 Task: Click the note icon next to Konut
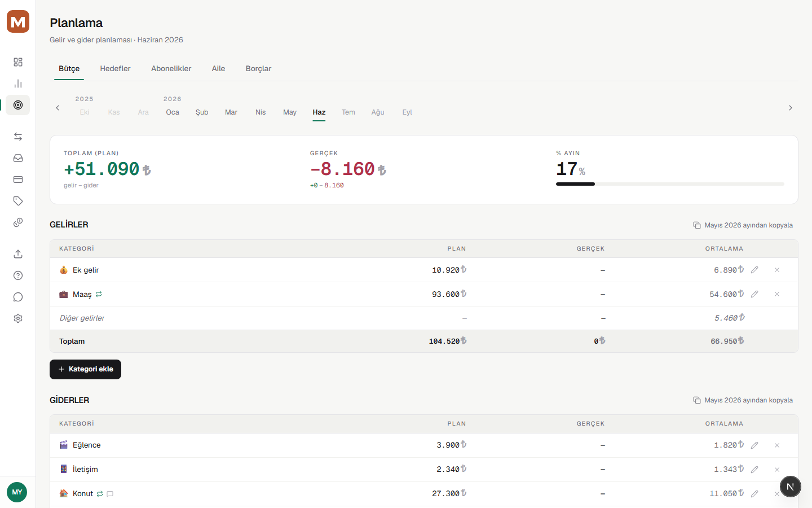coord(110,494)
